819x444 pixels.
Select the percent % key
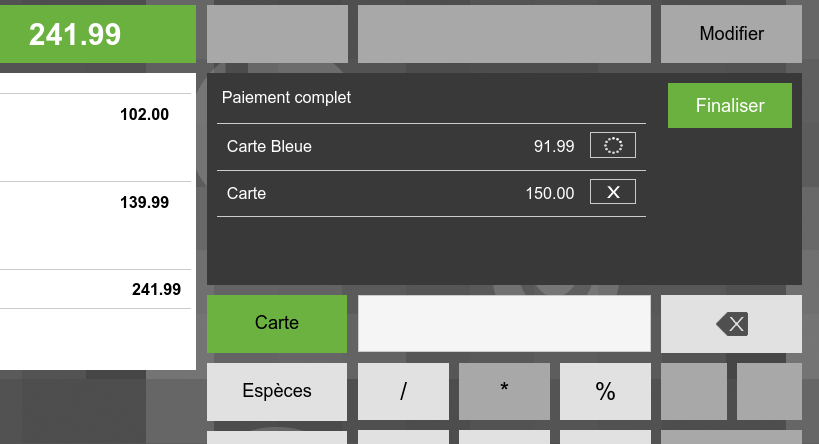(x=605, y=391)
